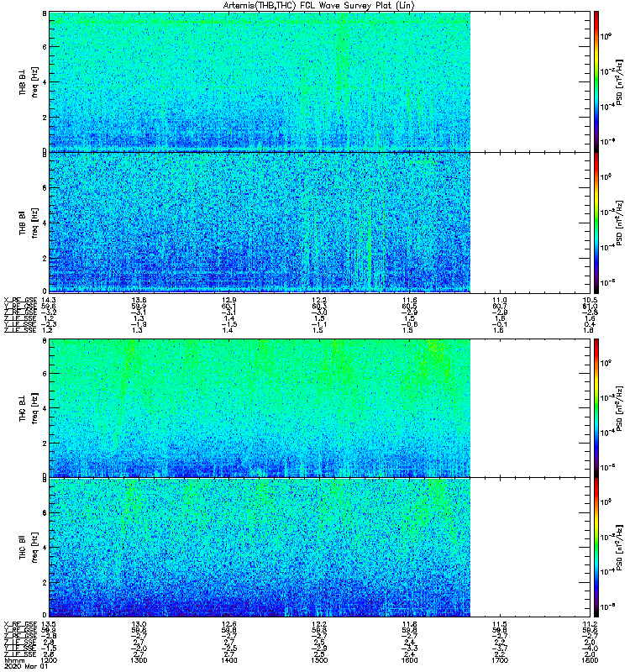This screenshot has width=630, height=672.
Task: Click the '4' frequency tick on THB B∥
Action: tap(45, 223)
